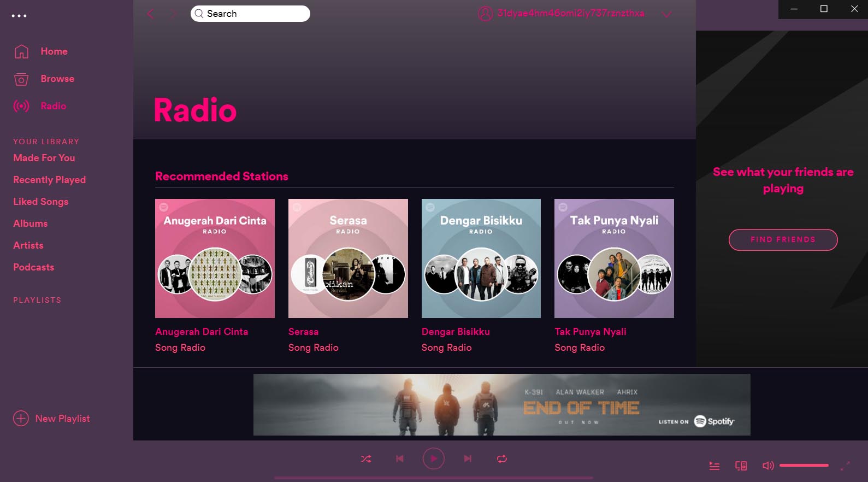Click the Radio broadcast icon
Screen dimensions: 868x482
click(21, 106)
